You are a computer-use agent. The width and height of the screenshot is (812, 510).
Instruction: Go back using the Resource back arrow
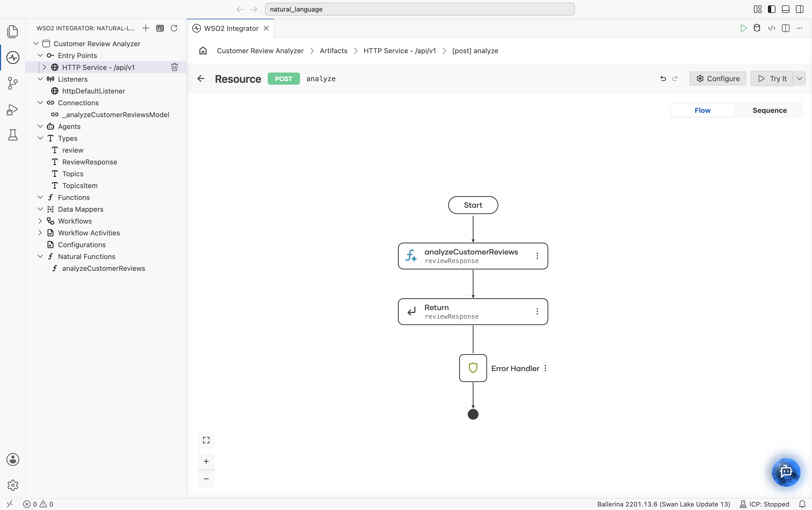point(201,78)
